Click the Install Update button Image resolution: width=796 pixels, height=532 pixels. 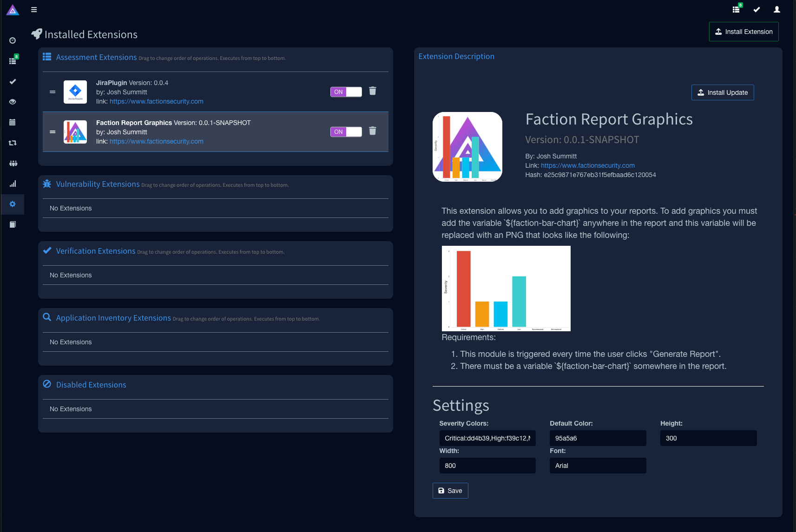pyautogui.click(x=723, y=92)
